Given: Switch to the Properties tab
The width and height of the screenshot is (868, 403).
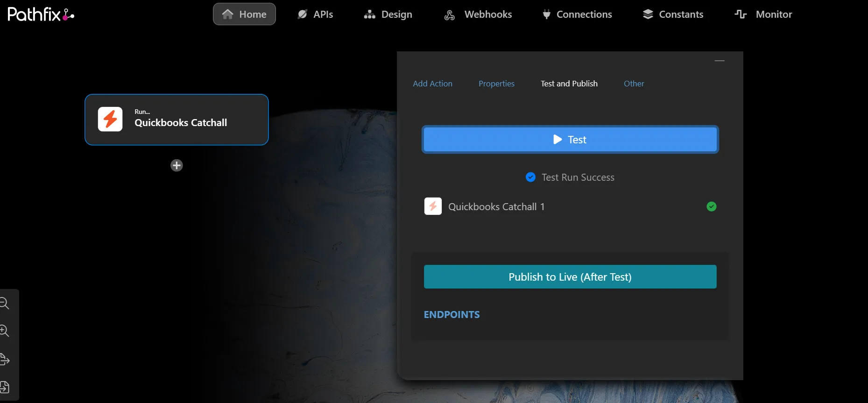Looking at the screenshot, I should (x=496, y=84).
